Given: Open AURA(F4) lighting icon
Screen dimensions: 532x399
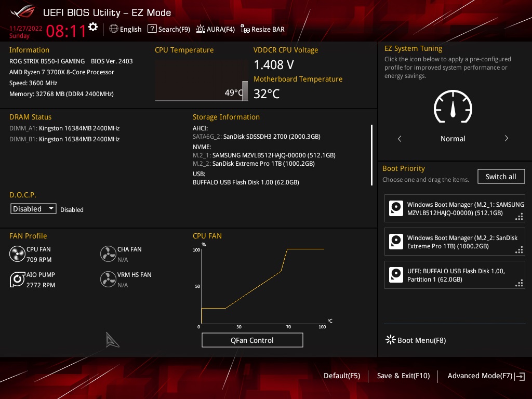Looking at the screenshot, I should pos(201,29).
